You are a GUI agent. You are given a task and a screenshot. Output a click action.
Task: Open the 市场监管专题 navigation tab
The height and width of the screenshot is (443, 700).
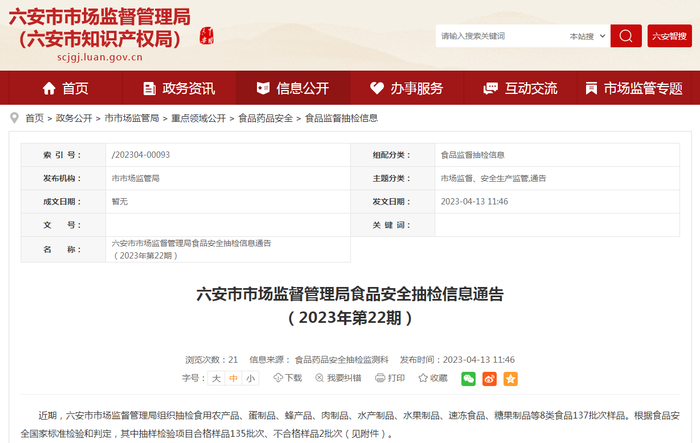tap(634, 88)
